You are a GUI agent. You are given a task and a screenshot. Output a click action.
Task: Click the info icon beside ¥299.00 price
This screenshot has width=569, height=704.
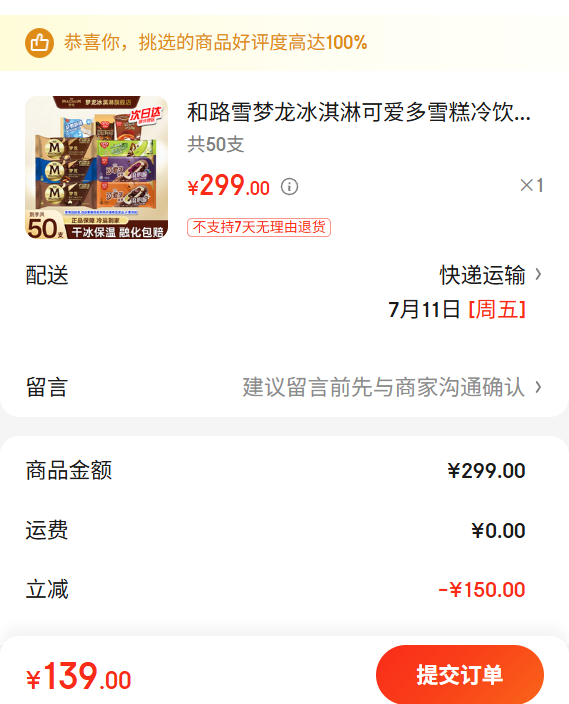(289, 186)
